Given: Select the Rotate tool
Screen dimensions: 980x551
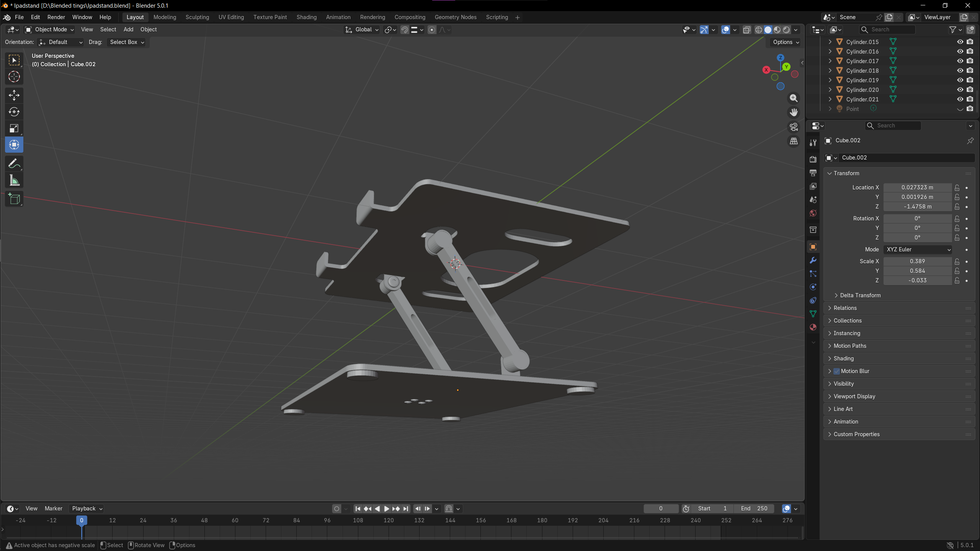Looking at the screenshot, I should pyautogui.click(x=14, y=112).
